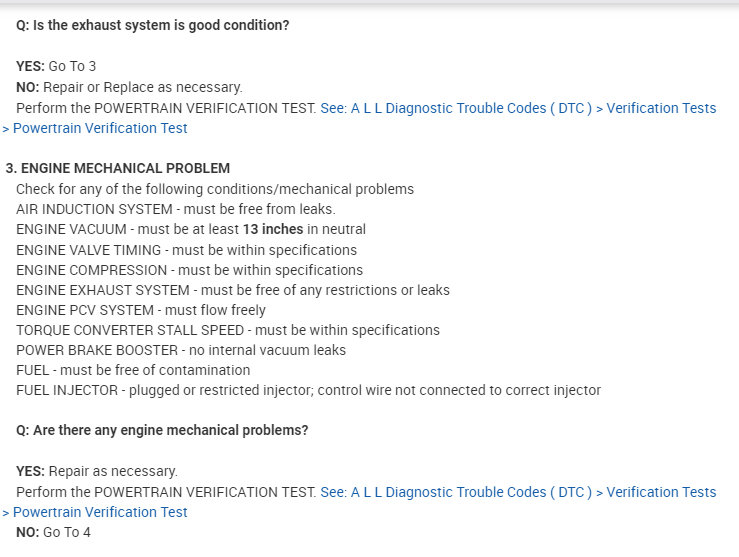Image resolution: width=739 pixels, height=557 pixels.
Task: Open the Powertrain Verification Test link above 'NO: Go To 4'
Action: point(100,512)
